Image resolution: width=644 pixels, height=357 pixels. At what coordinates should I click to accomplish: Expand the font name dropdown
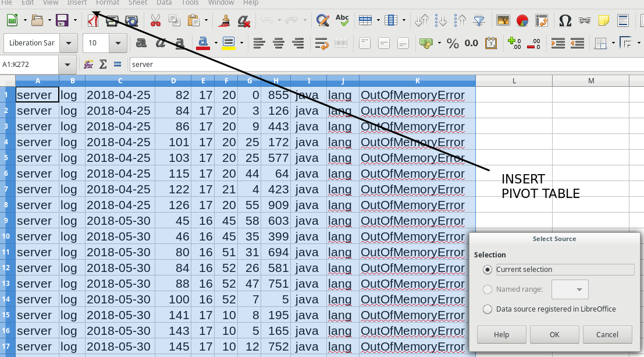point(69,43)
